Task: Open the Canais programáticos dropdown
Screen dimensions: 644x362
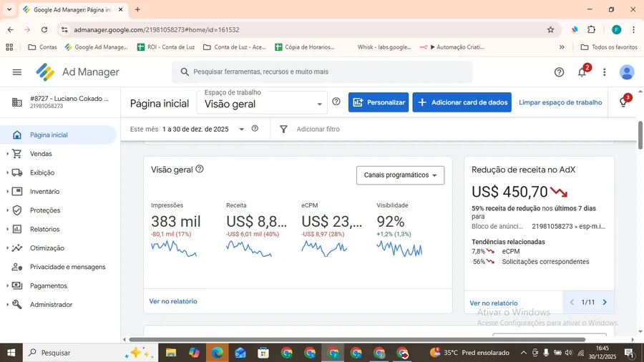Action: [x=401, y=175]
